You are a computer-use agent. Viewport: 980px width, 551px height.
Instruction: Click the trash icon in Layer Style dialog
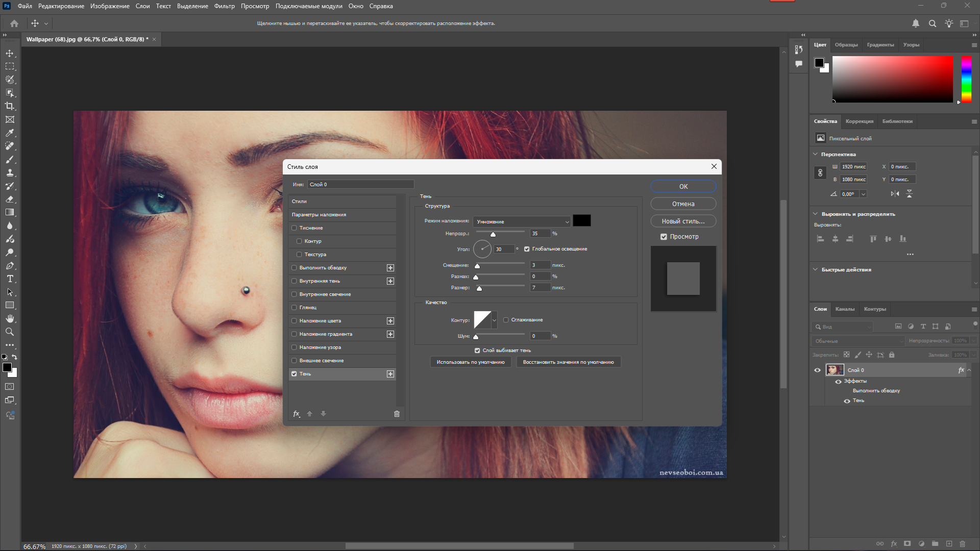[x=397, y=414]
